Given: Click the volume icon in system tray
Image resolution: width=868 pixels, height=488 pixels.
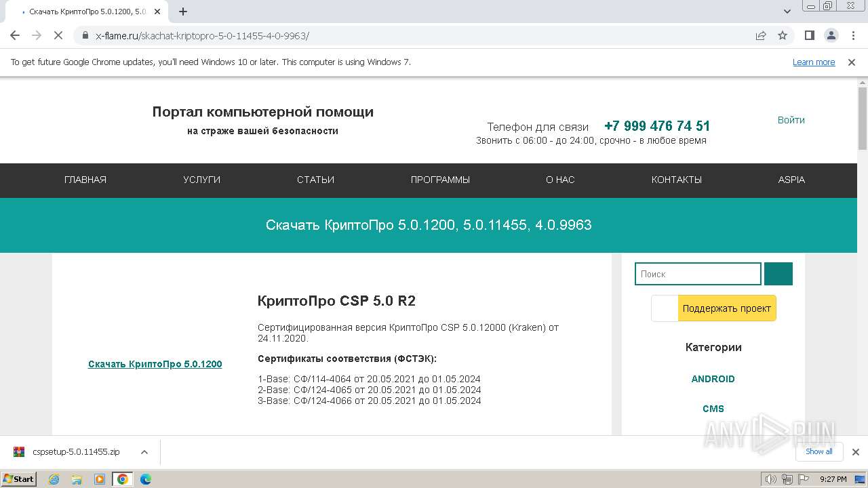Looking at the screenshot, I should pyautogui.click(x=771, y=479).
